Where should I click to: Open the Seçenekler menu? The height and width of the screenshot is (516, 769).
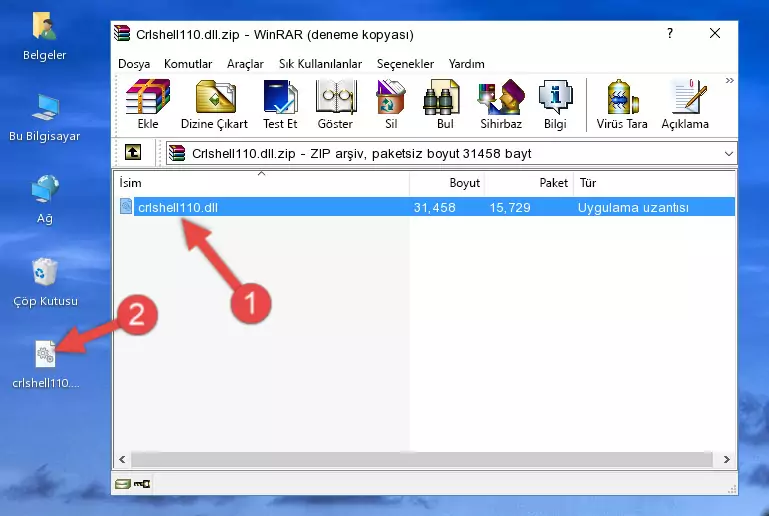(x=405, y=64)
